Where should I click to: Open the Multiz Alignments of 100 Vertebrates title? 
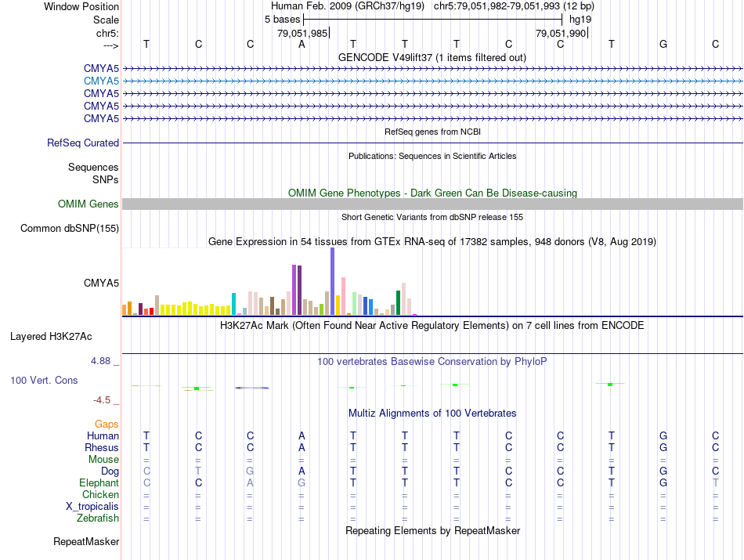(x=432, y=414)
